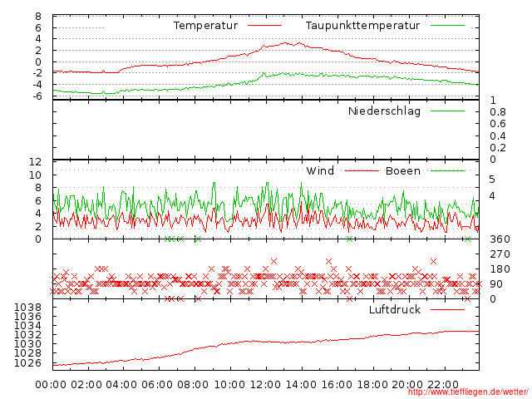The image size is (532, 399).
Task: Click the 04:00 time axis label
Action: point(121,385)
